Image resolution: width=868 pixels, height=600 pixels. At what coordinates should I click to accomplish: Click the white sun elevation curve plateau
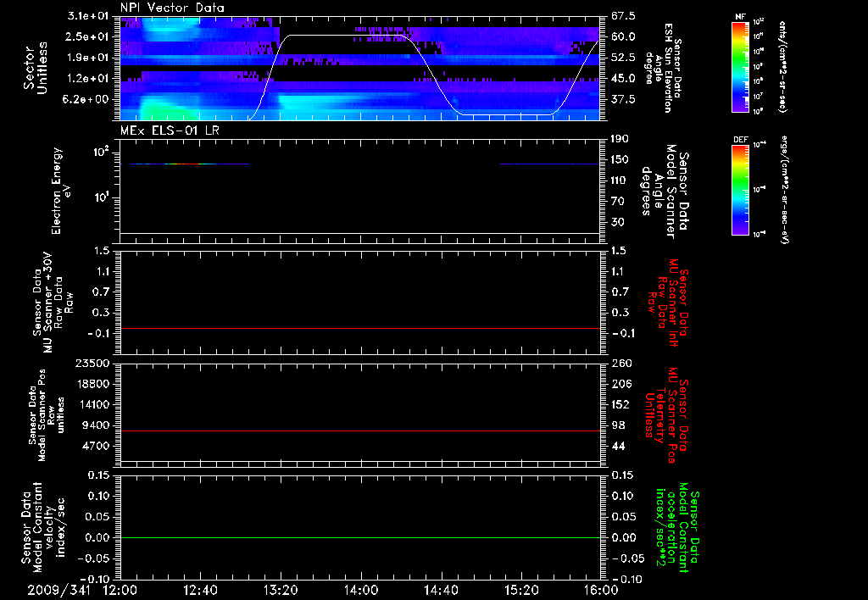pyautogui.click(x=346, y=36)
